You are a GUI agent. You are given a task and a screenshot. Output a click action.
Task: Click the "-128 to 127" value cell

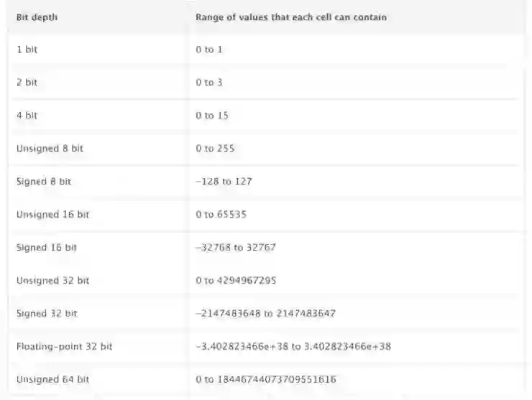click(x=224, y=182)
